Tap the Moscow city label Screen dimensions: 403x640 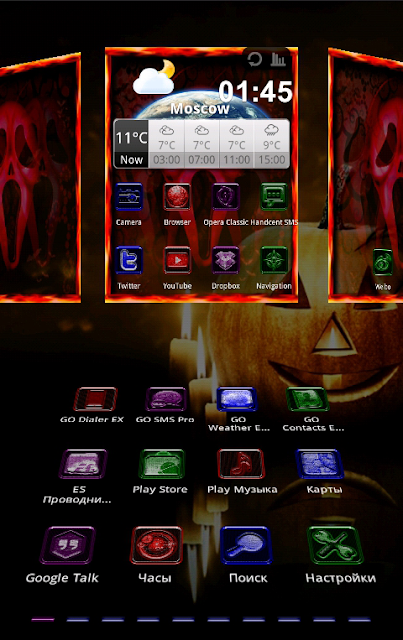pyautogui.click(x=200, y=109)
